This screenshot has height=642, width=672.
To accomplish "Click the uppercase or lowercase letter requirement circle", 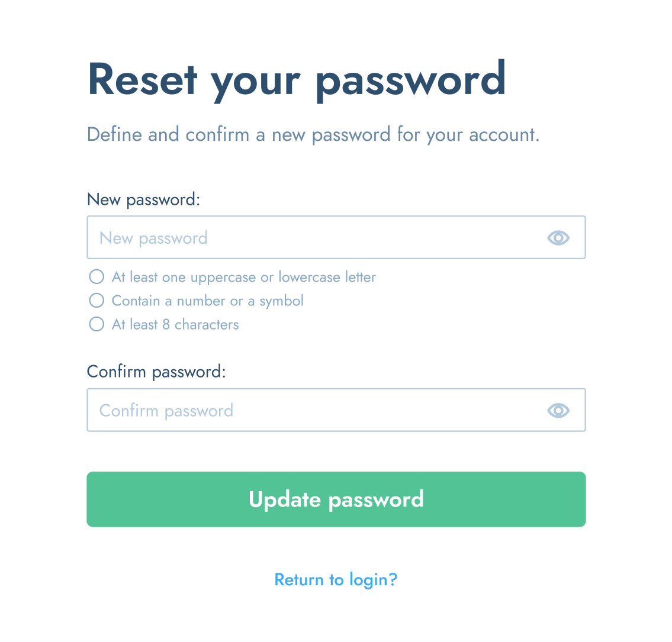I will click(97, 277).
